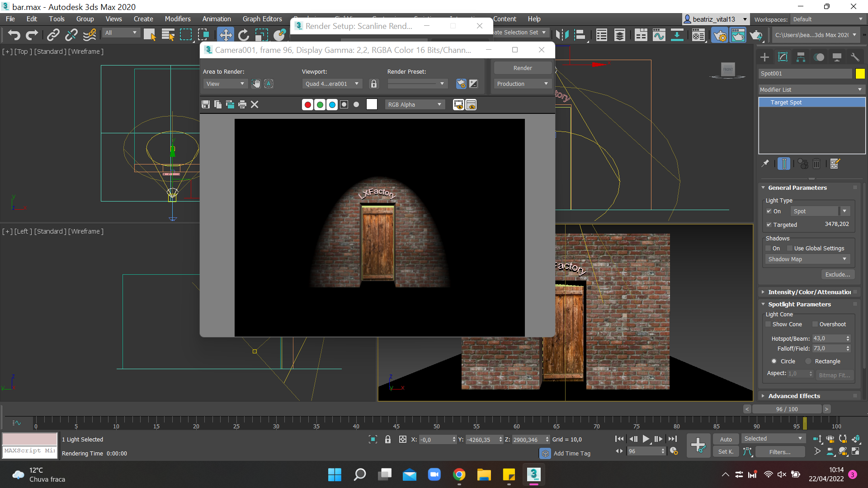Image resolution: width=868 pixels, height=488 pixels.
Task: Uncheck the light On checkbox
Action: pos(769,211)
